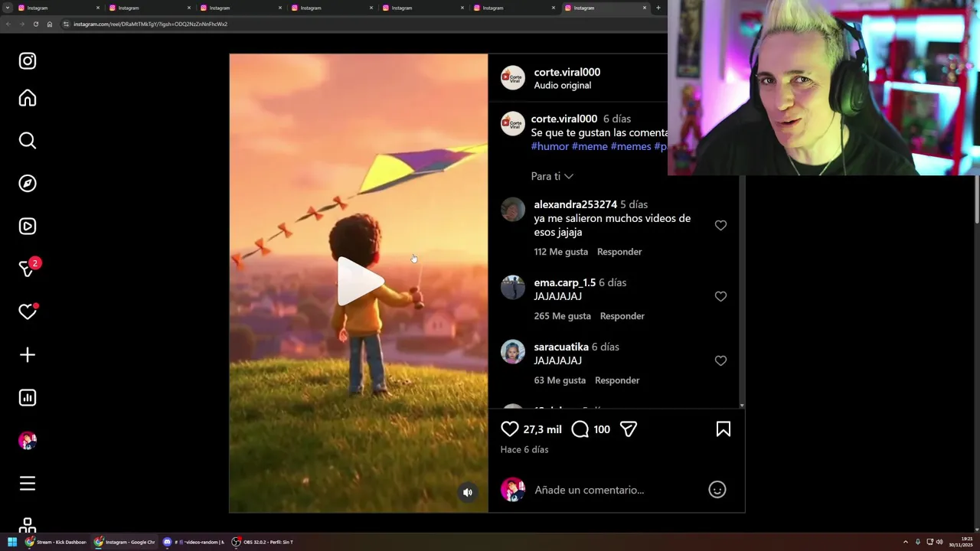This screenshot has height=551, width=980.
Task: Save the reel with the bookmark icon
Action: click(x=723, y=429)
